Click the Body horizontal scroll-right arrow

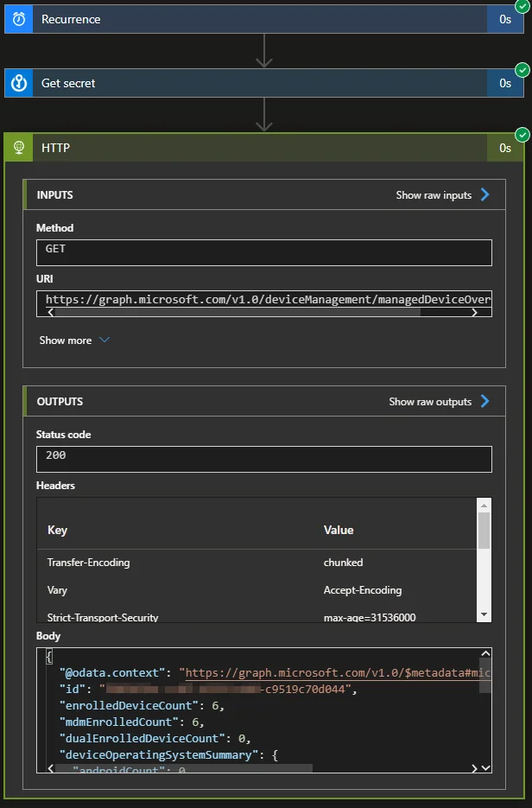click(x=474, y=768)
